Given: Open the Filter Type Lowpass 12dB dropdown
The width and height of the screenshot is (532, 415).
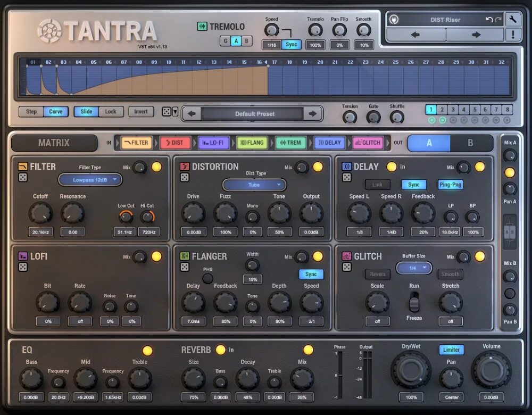Looking at the screenshot, I should coord(90,179).
